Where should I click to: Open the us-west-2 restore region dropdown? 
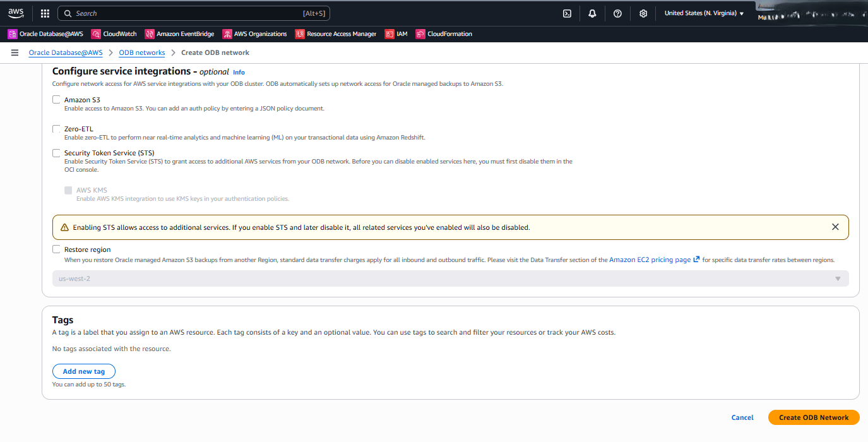point(450,278)
